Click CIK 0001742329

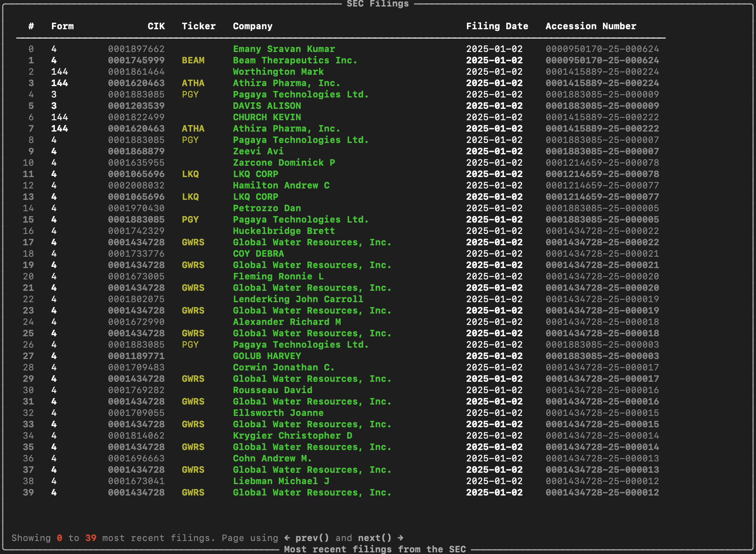point(136,231)
